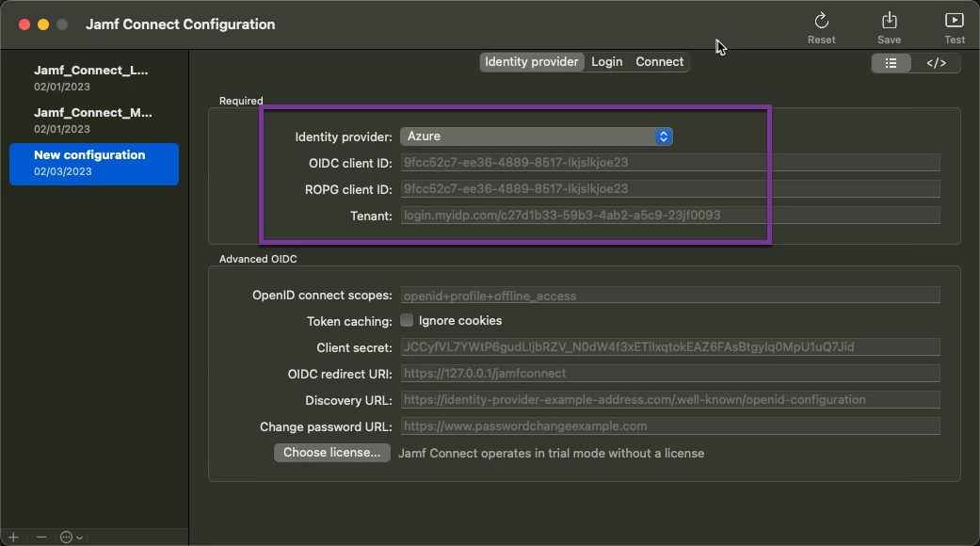Open the sidebar more-actions menu

tap(71, 538)
